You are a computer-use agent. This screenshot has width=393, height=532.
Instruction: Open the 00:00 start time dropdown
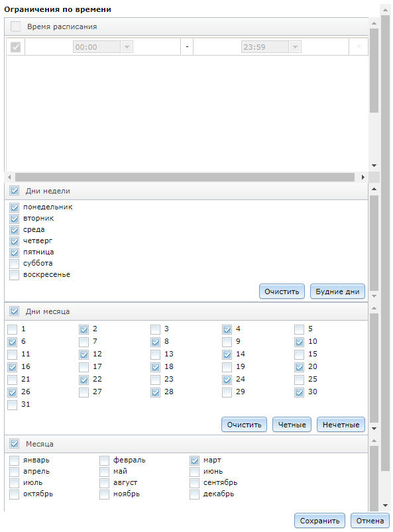(x=127, y=47)
